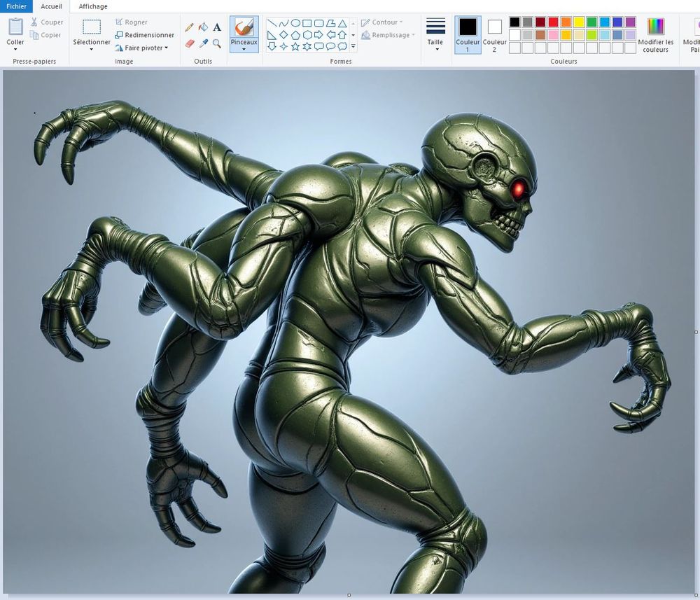Choose the rectangle shape
Image resolution: width=700 pixels, height=600 pixels.
pyautogui.click(x=307, y=23)
